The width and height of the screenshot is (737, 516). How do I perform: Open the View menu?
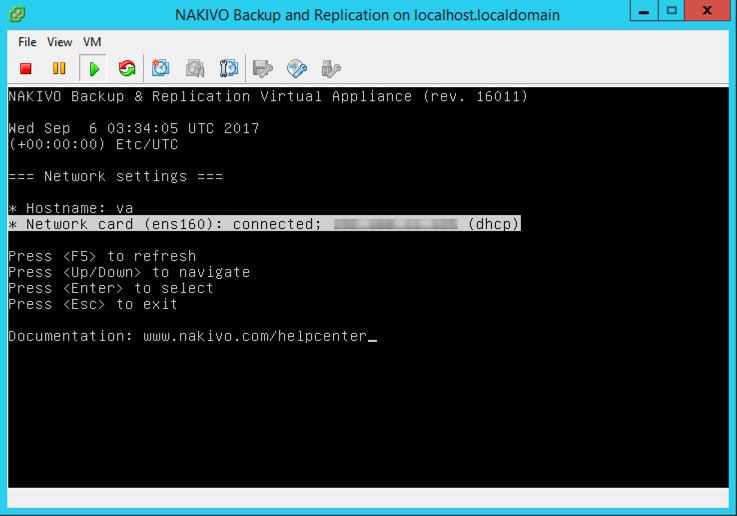click(x=60, y=42)
